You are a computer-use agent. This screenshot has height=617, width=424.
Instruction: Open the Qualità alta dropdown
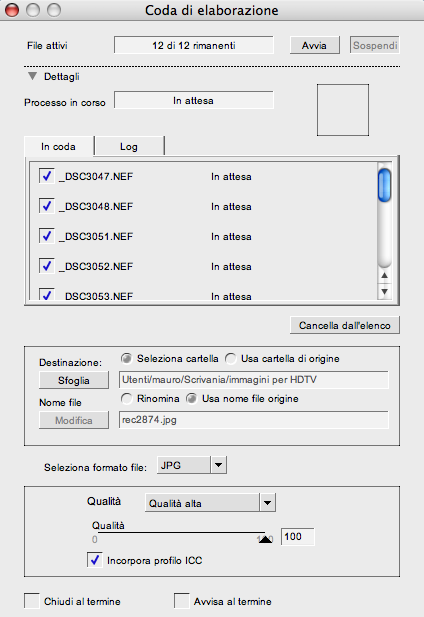pos(210,503)
